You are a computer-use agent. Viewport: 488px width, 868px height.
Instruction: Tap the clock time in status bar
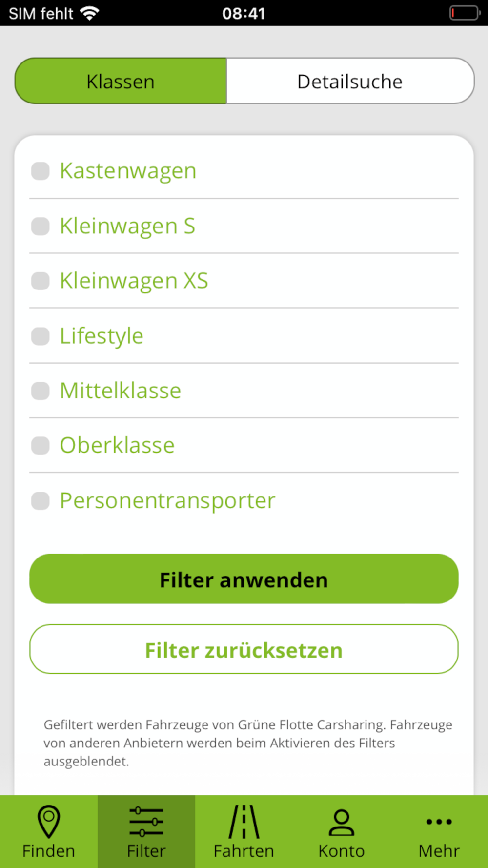[244, 13]
